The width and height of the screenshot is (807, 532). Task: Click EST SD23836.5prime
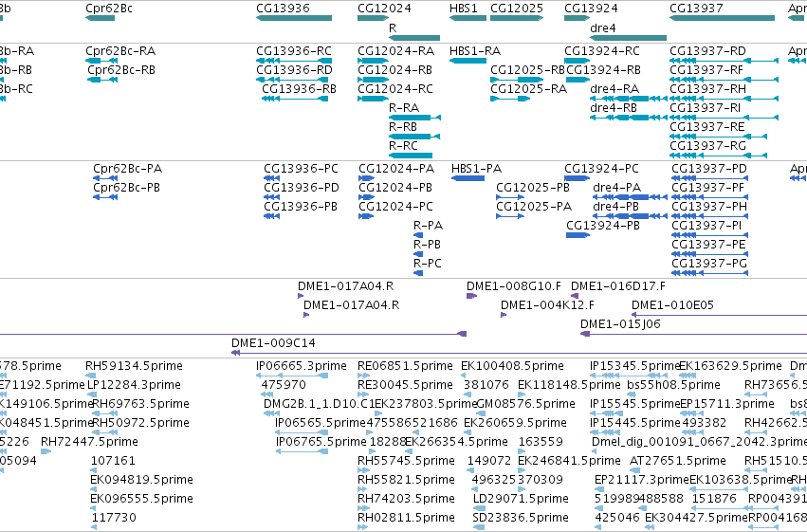479,527
